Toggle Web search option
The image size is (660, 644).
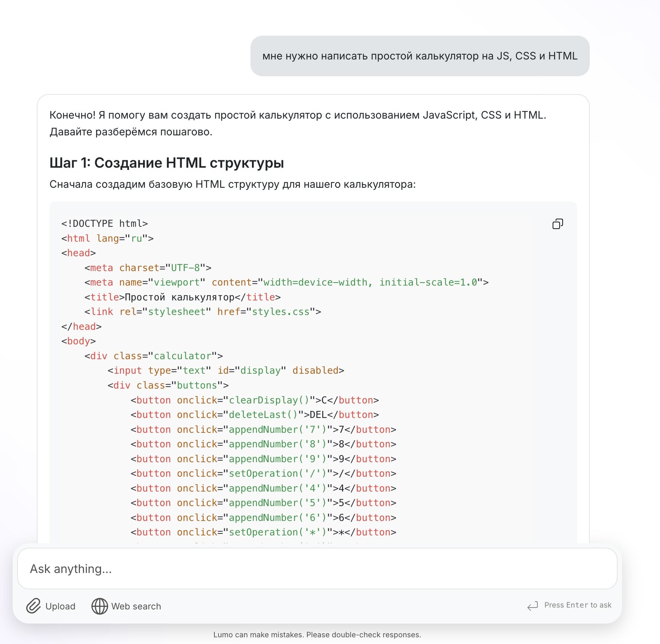point(126,606)
